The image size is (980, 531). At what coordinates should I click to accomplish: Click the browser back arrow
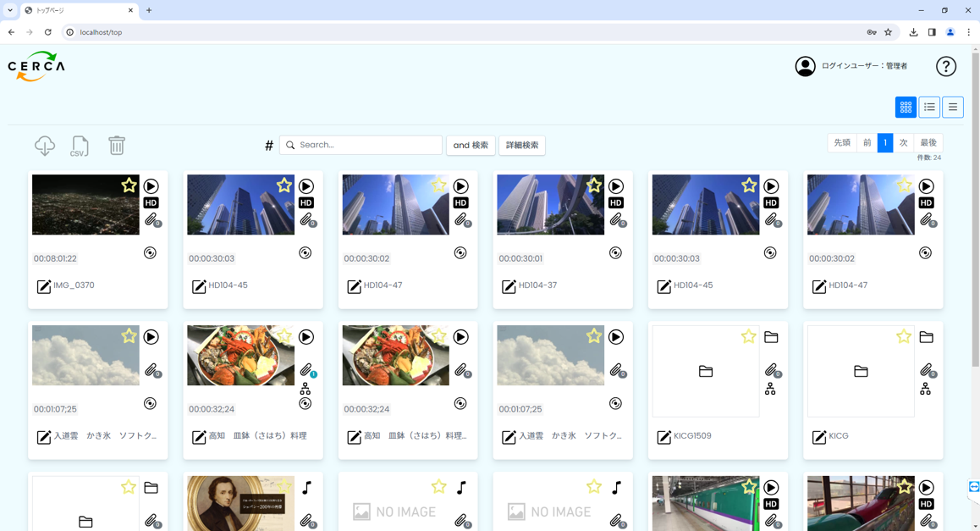coord(11,32)
